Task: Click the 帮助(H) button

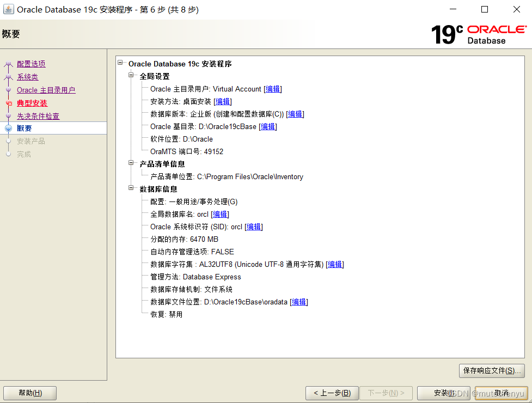Action: 30,393
